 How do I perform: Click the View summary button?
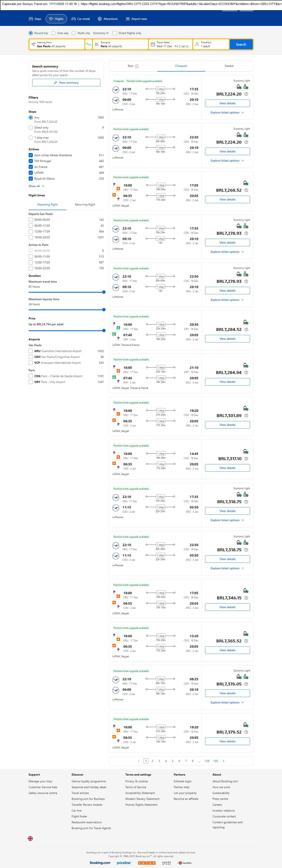[66, 83]
